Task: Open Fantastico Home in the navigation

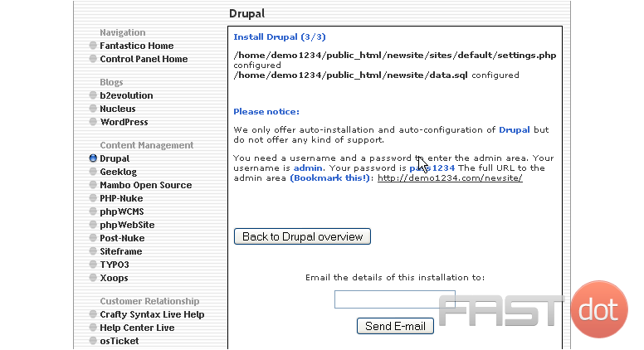Action: click(137, 46)
